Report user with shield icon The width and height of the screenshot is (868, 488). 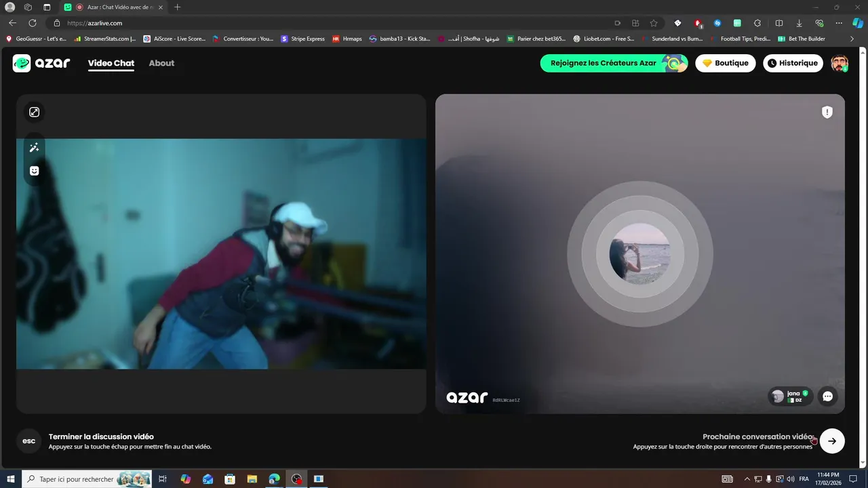coord(827,113)
